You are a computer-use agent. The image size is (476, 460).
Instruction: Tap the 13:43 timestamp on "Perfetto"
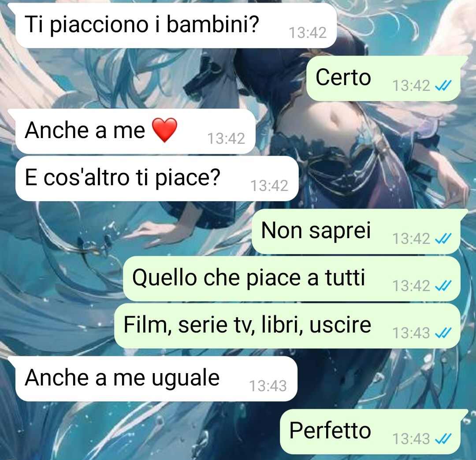(x=411, y=439)
